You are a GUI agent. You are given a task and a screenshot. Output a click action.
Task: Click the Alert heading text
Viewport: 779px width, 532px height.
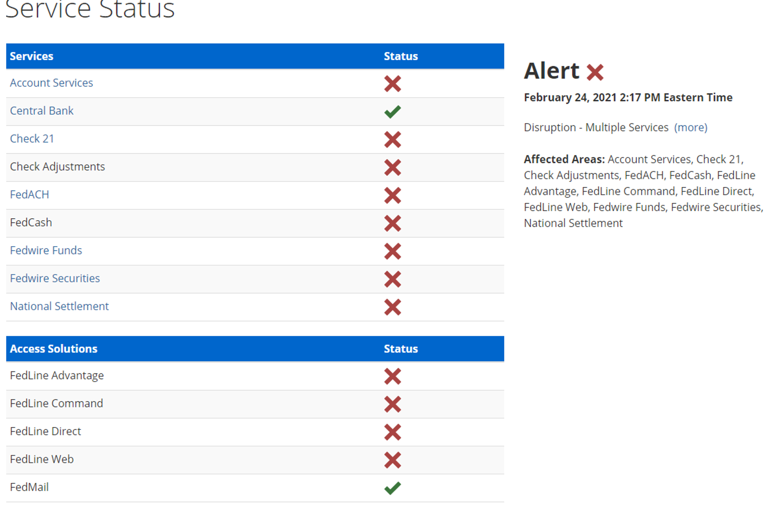pos(552,71)
